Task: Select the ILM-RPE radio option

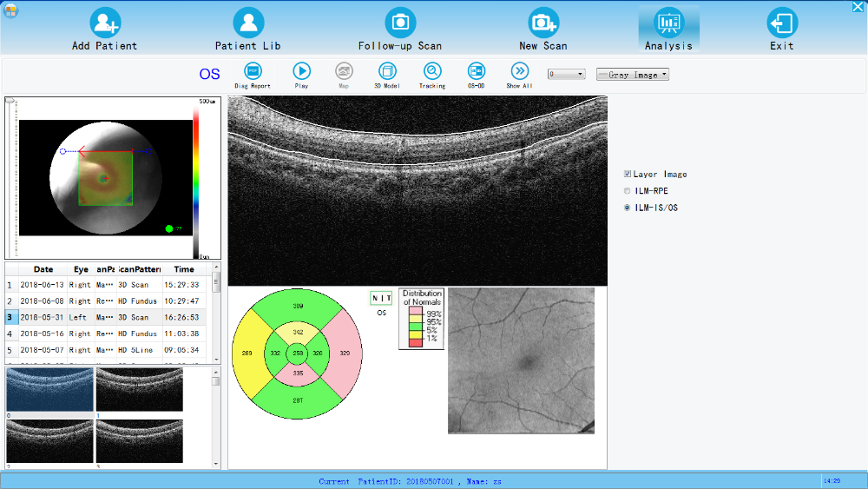Action: point(628,190)
